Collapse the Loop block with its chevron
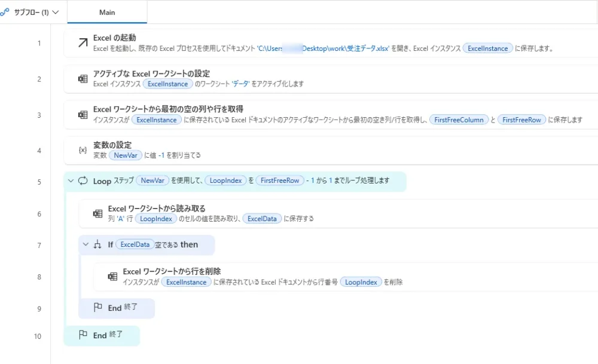This screenshot has width=598, height=364. (71, 181)
